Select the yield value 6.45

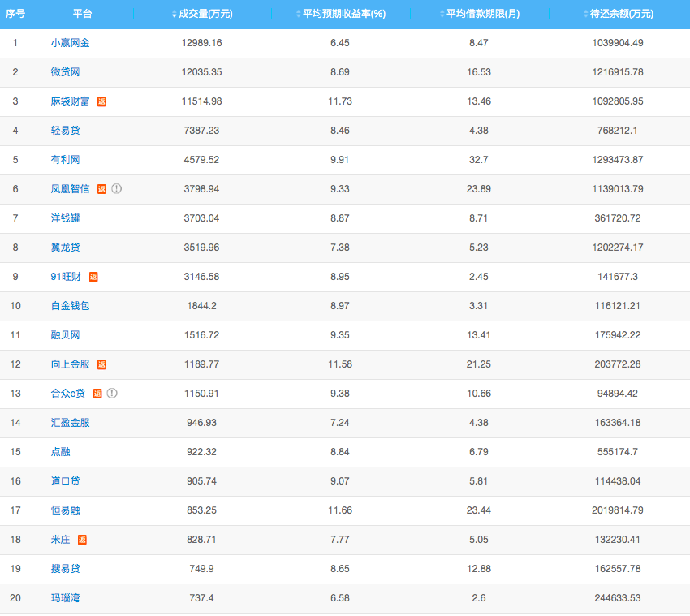[340, 43]
